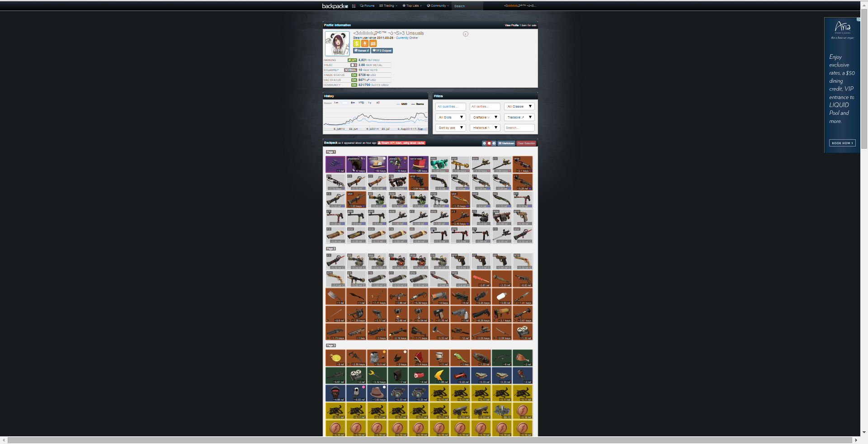868x444 pixels.
Task: Set history chart zoom to YTD
Action: click(361, 103)
